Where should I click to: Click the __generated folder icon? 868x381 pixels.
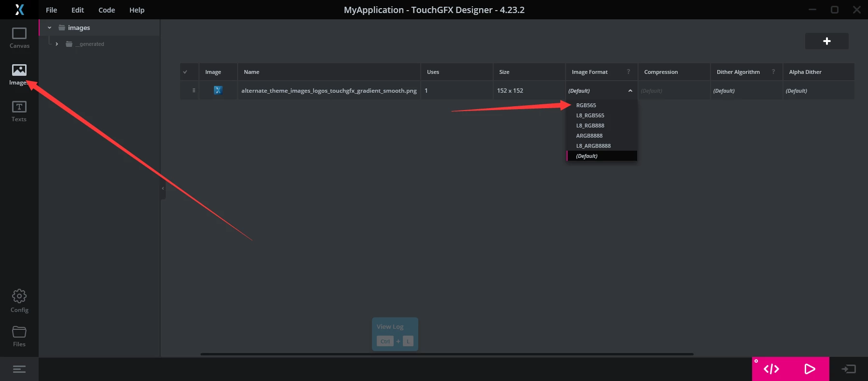coord(69,44)
